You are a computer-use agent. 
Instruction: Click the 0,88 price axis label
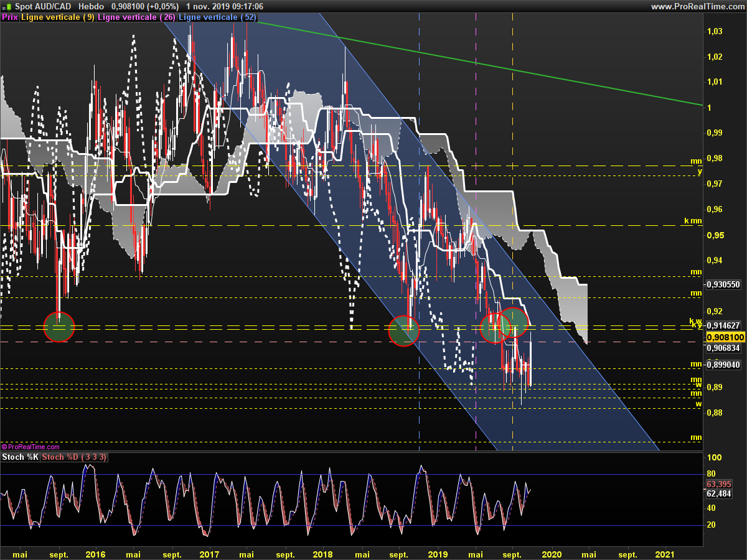tap(715, 413)
